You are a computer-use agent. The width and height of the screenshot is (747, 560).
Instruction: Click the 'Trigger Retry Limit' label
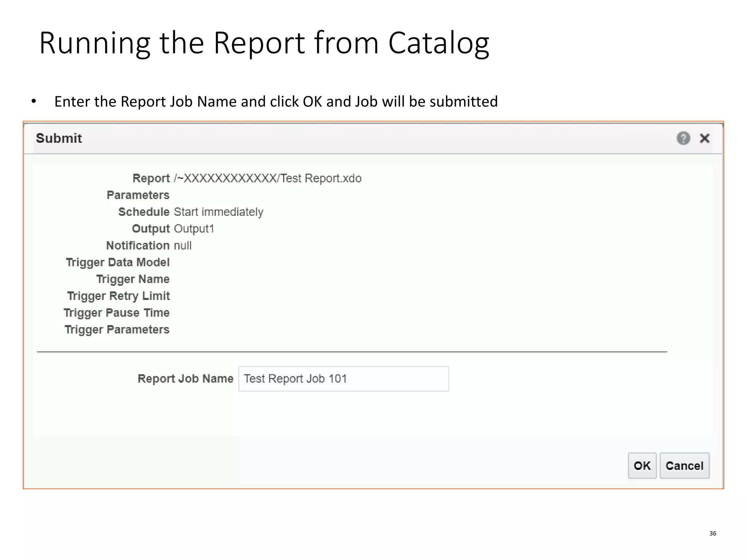point(118,296)
